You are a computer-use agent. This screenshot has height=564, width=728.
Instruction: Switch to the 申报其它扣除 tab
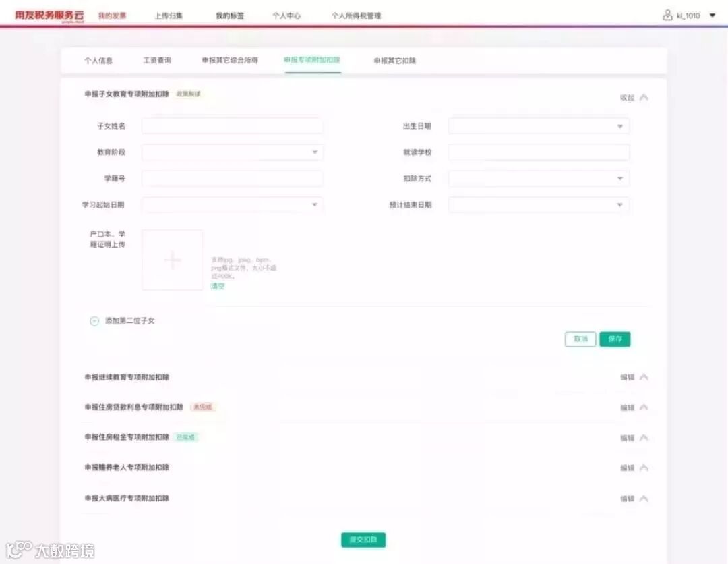tap(395, 61)
